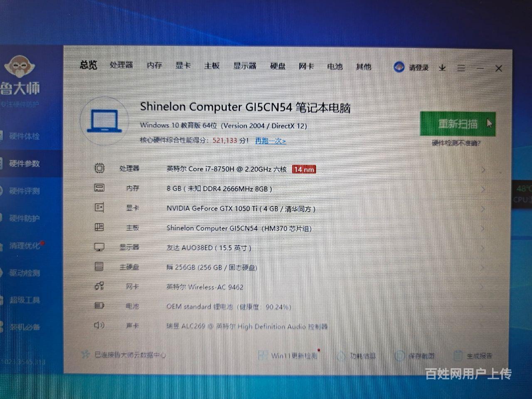532x399 pixels.
Task: Click the battery icon in hardware list
Action: click(99, 306)
